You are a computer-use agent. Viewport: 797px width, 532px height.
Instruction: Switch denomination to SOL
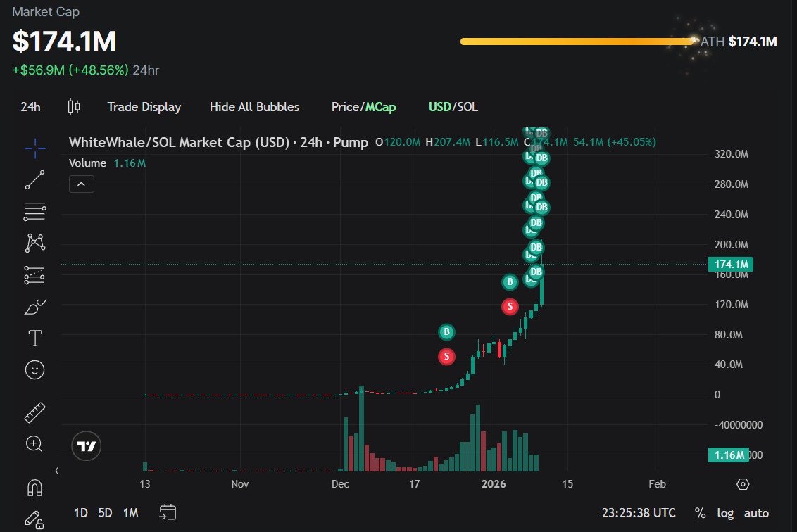click(467, 107)
